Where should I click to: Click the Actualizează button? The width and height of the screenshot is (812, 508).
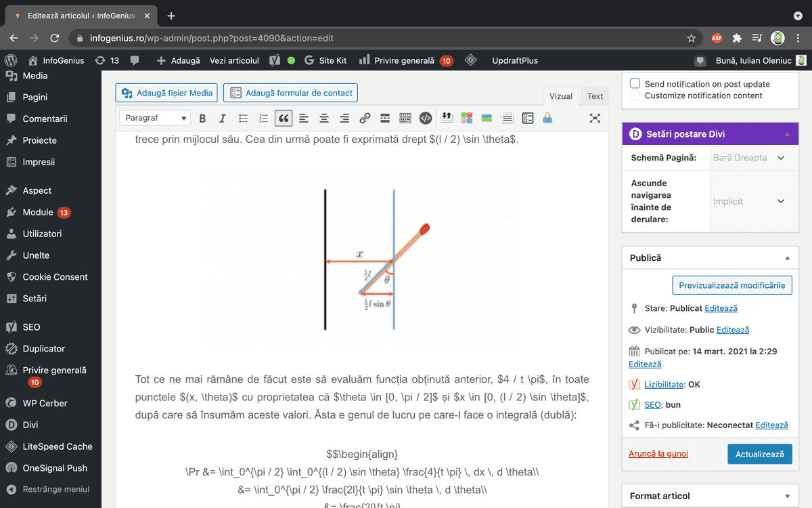pyautogui.click(x=759, y=454)
